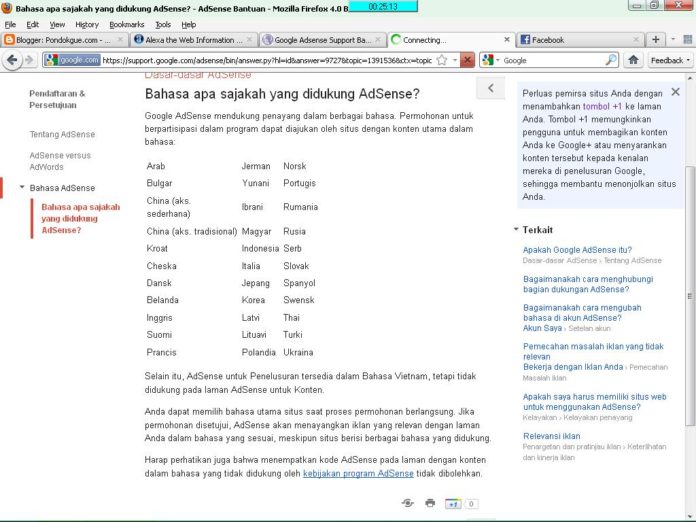Open the Help menu
696x522 pixels.
(189, 24)
